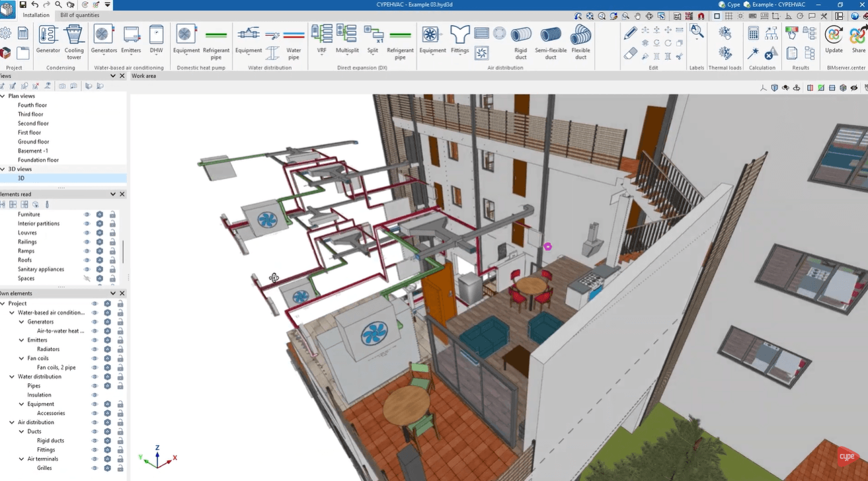
Task: Toggle visibility of Sanitary appliances
Action: [87, 270]
